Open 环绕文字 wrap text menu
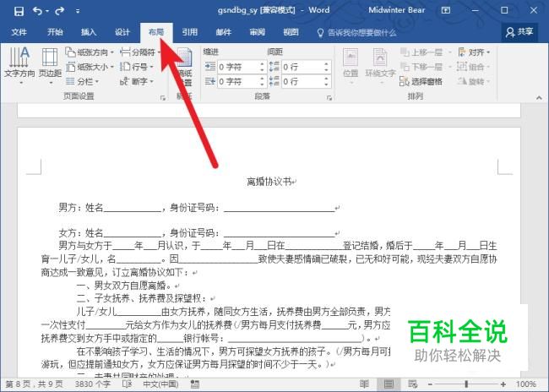549x392 pixels. coord(380,67)
